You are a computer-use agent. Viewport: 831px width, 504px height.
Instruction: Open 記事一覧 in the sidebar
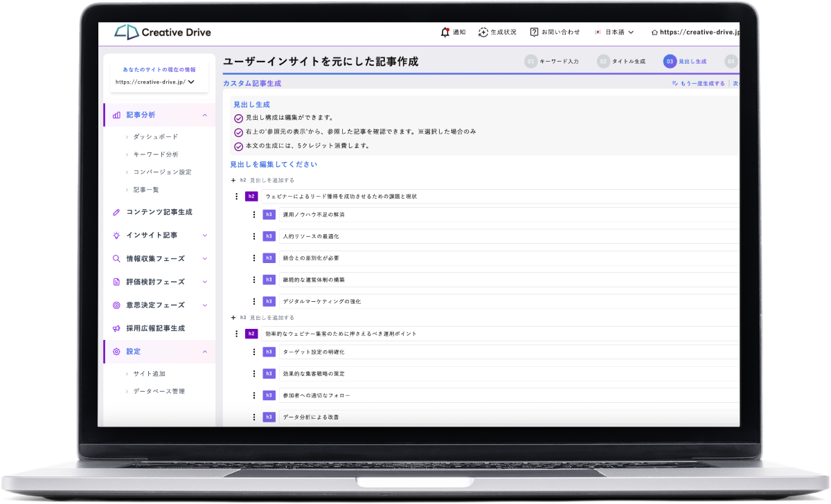[x=146, y=189]
